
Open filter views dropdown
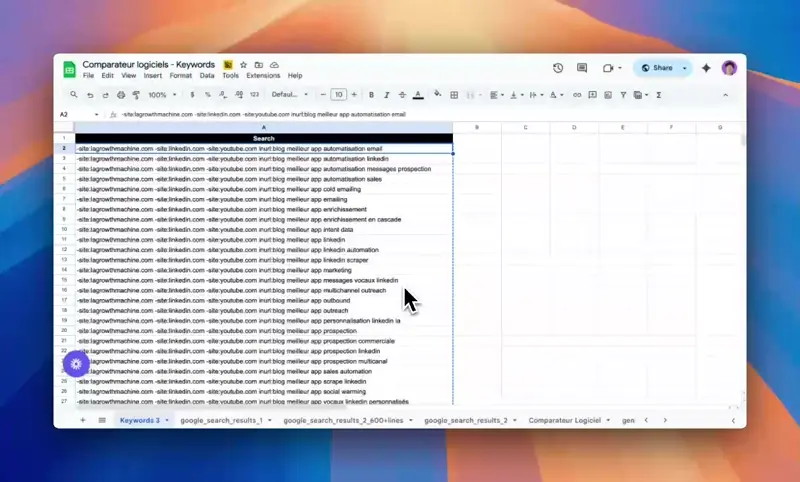coord(640,95)
